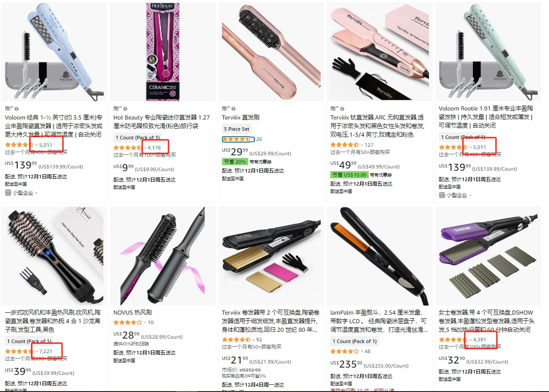Click star rating of lamPalm 丰盈熨斗
This screenshot has height=392, width=549.
(345, 351)
